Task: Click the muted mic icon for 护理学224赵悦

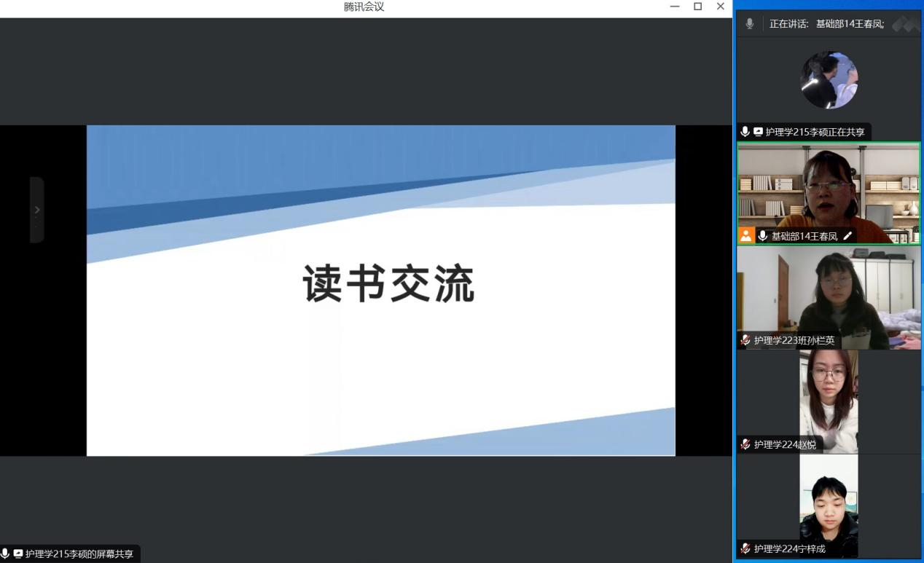Action: (x=745, y=444)
